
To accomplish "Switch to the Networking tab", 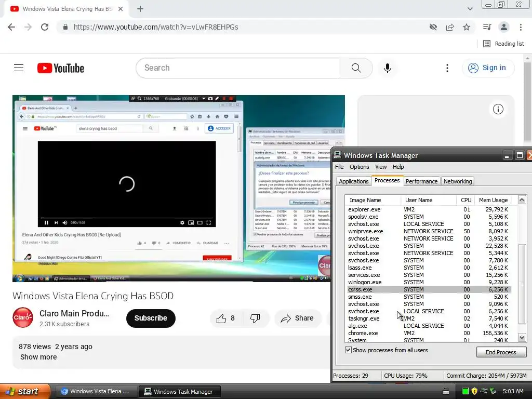I will click(x=458, y=181).
